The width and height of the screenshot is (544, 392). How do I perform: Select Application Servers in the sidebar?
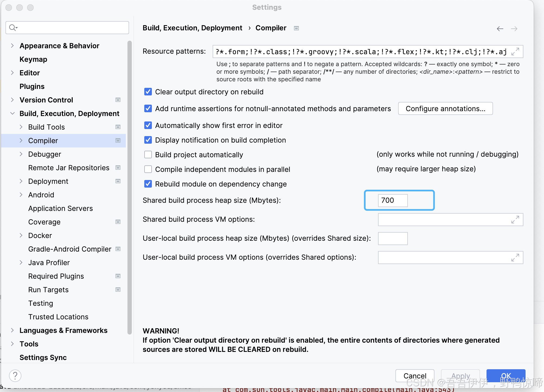click(x=60, y=208)
